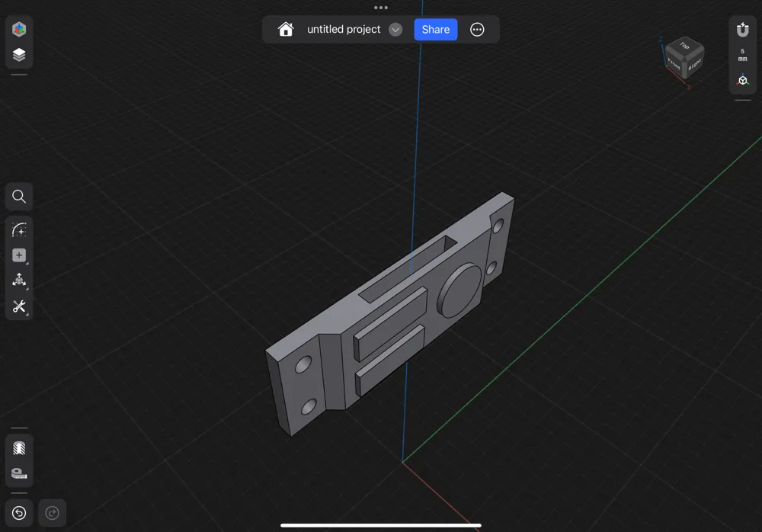Viewport: 762px width, 532px height.
Task: Open the Layers stack icon
Action: (19, 55)
